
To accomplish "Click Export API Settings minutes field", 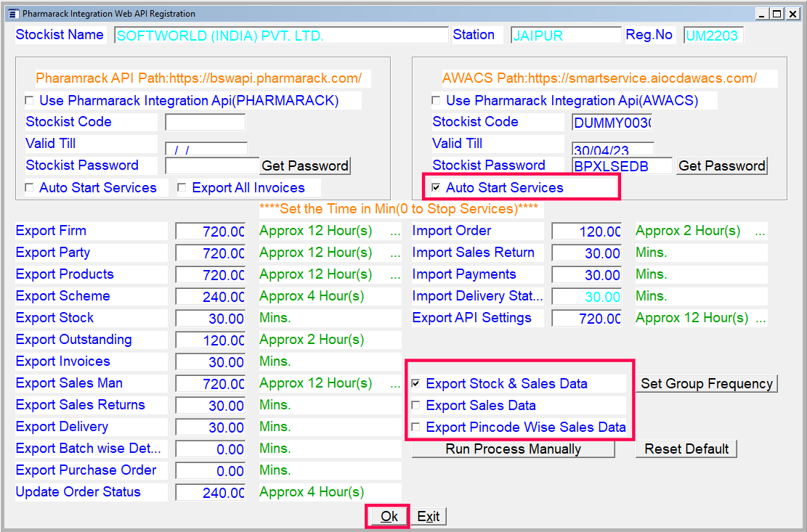I will pos(587,318).
